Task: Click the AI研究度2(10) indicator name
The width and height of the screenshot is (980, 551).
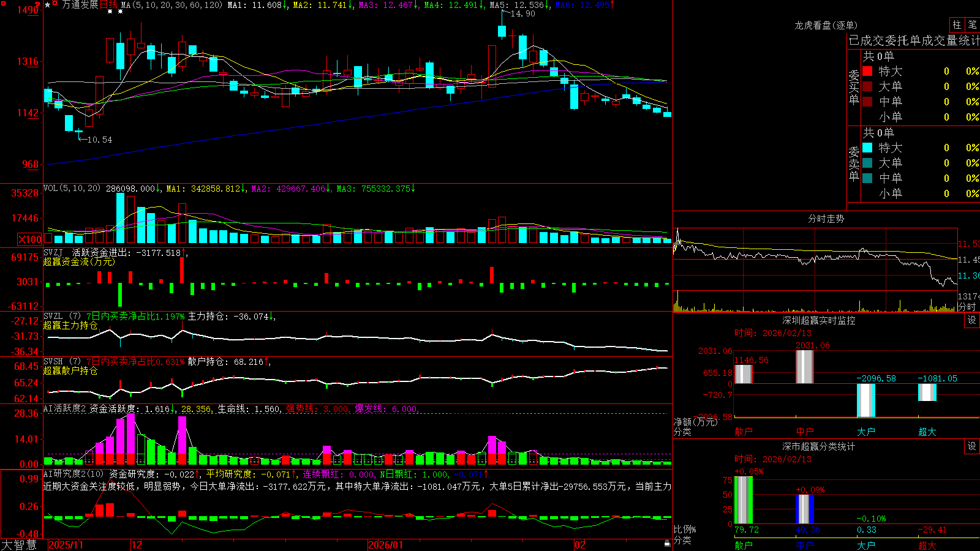Action: 73,474
